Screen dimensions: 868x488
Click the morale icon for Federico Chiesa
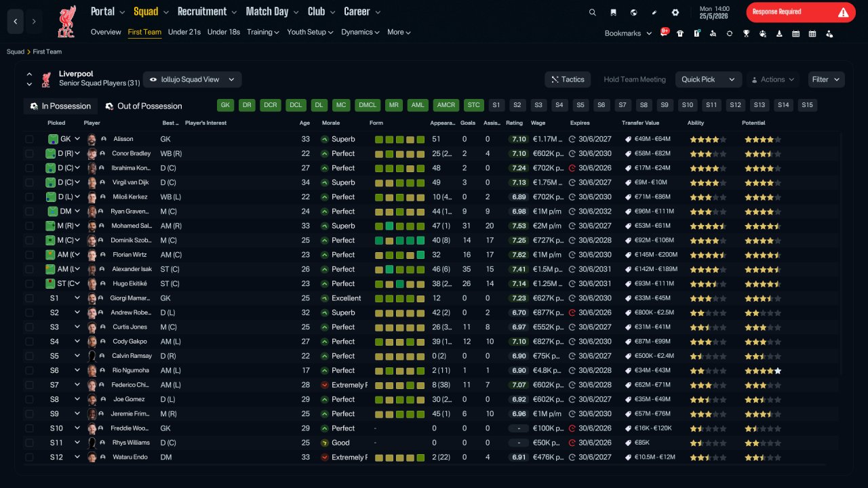(325, 385)
